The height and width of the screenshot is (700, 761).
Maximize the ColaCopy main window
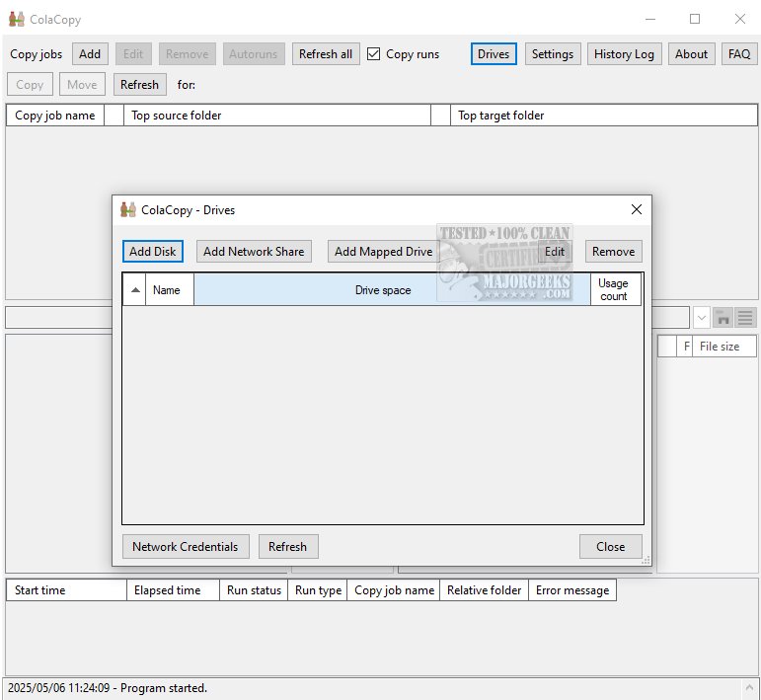(695, 19)
